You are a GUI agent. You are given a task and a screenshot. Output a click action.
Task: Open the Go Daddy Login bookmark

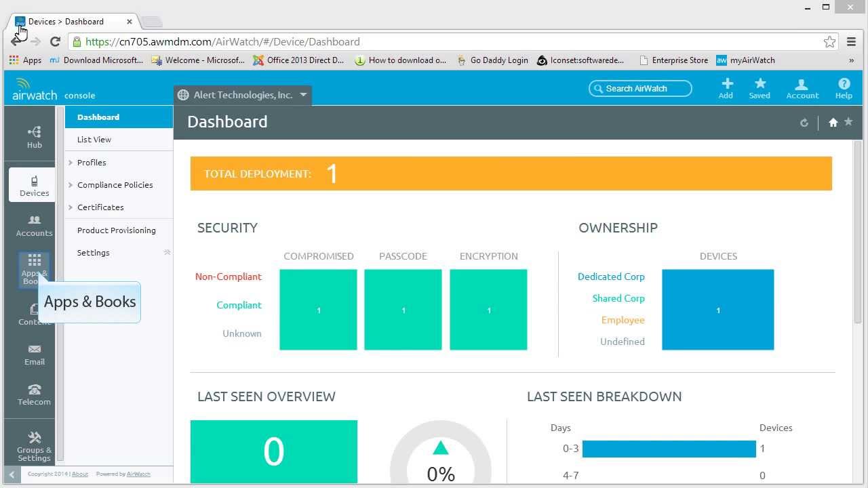point(492,60)
